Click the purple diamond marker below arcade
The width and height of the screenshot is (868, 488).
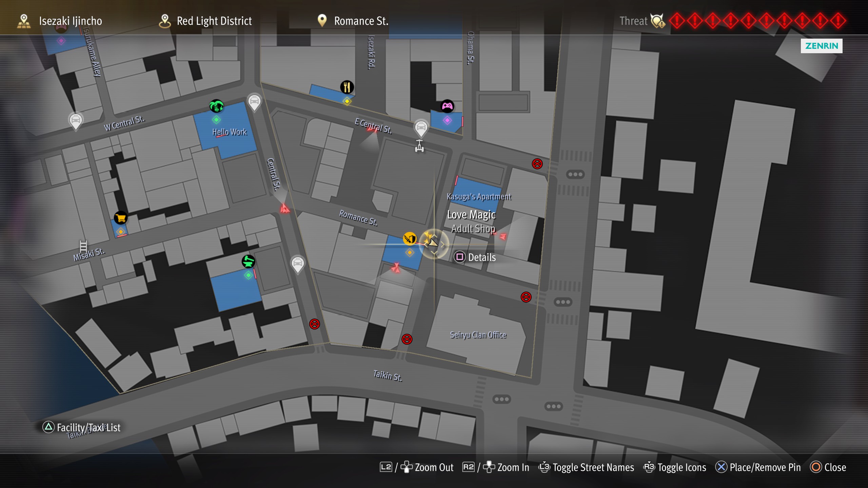(447, 120)
